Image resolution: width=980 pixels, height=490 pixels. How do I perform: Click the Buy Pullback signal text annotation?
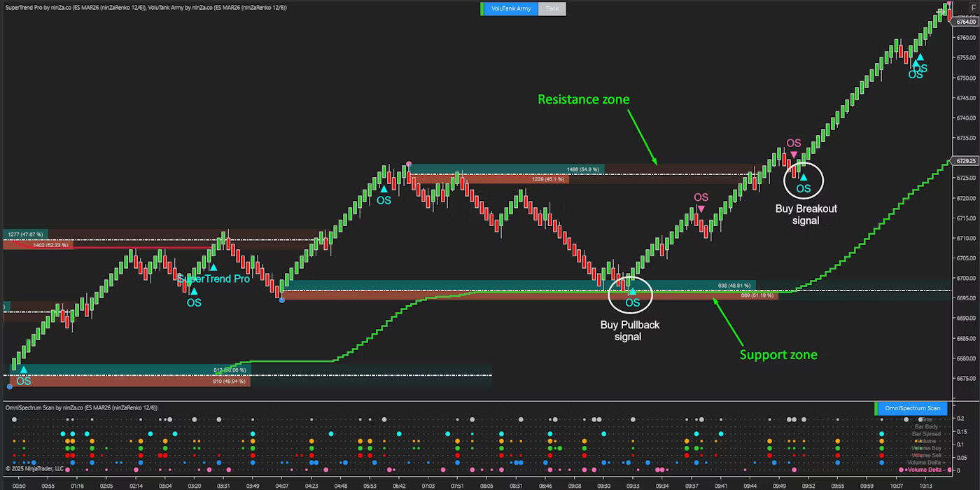[x=630, y=330]
